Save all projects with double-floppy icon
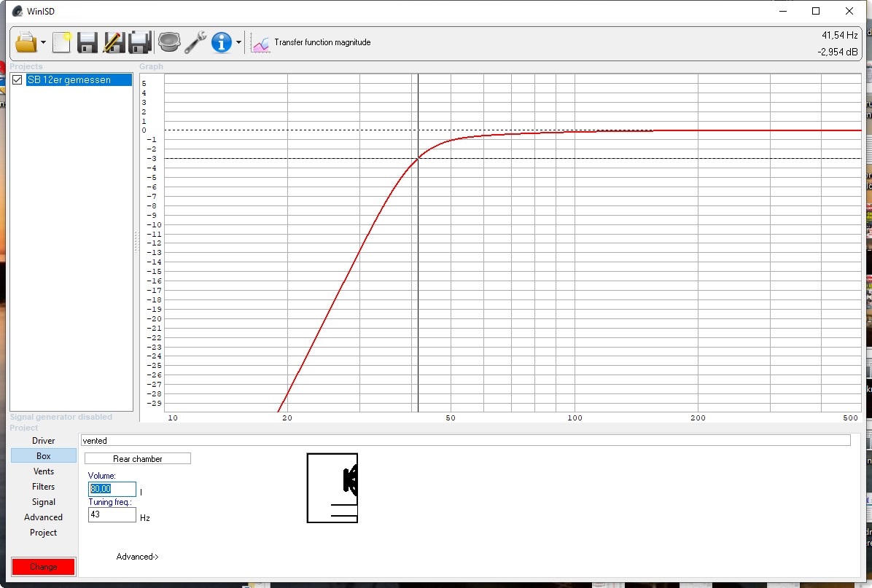Viewport: 872px width, 588px height. [x=139, y=42]
